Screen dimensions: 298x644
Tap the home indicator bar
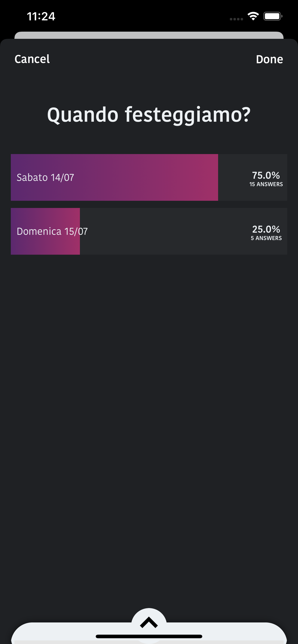pos(149,636)
